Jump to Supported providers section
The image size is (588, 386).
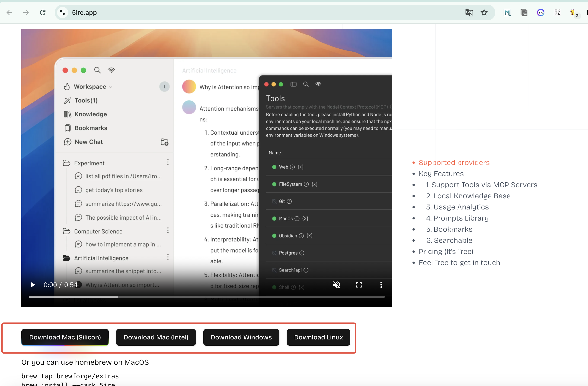pos(454,162)
